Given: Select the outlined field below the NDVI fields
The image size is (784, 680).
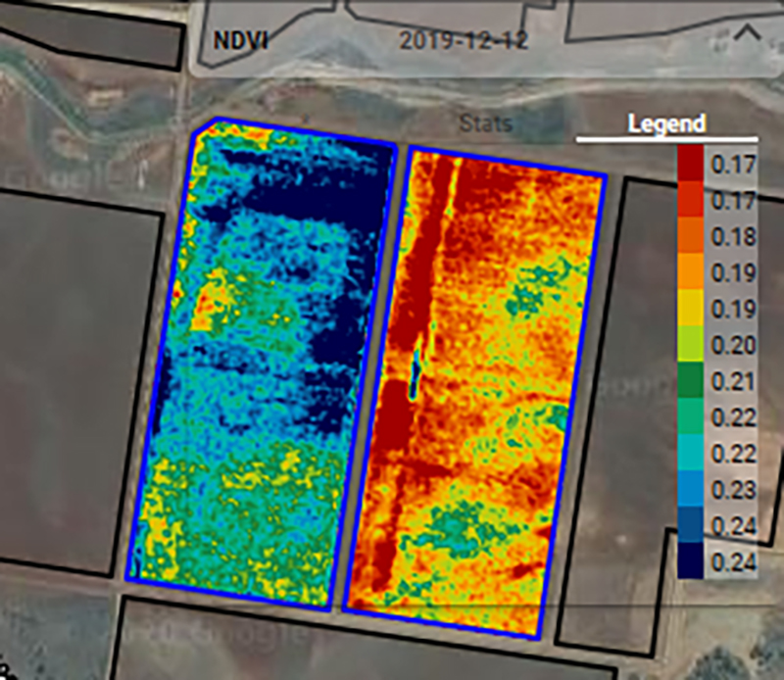Looking at the screenshot, I should (343, 647).
